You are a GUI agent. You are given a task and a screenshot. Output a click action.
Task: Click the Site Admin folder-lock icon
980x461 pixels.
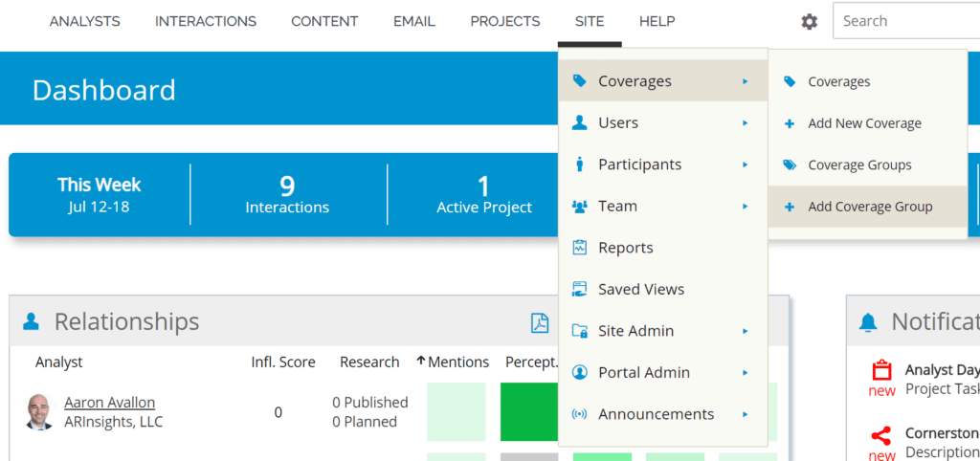[x=579, y=330]
